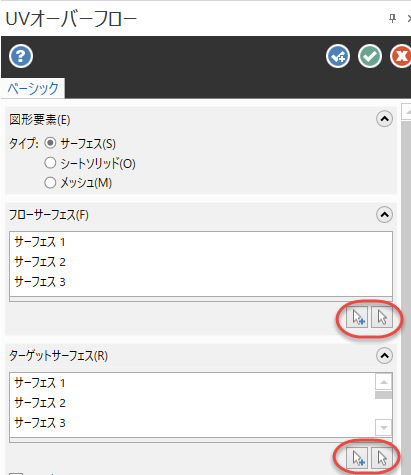Select the サーフェス(S) radio button
The width and height of the screenshot is (411, 475).
point(50,143)
